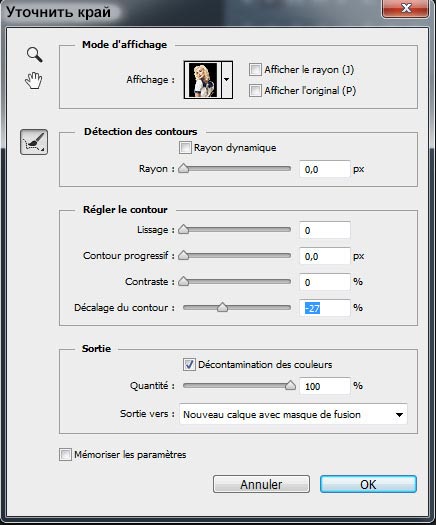This screenshot has height=525, width=436.
Task: Uncheck Décontamination des couleurs
Action: (189, 364)
